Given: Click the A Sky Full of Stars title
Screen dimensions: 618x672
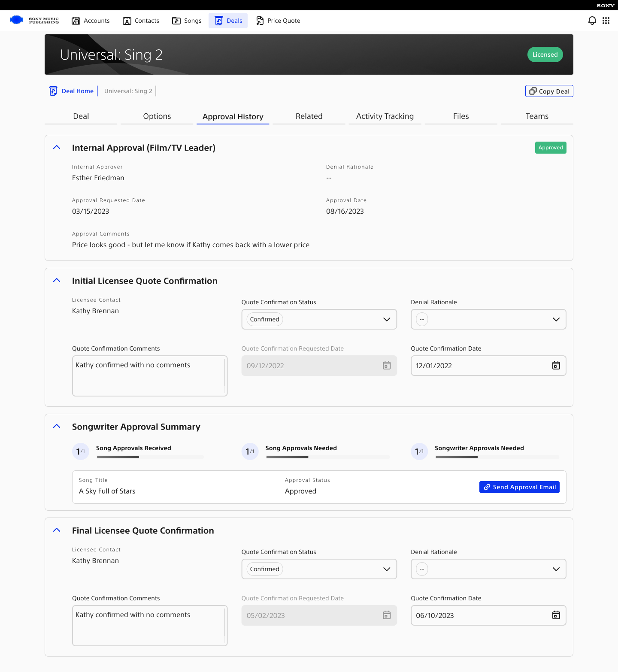Looking at the screenshot, I should click(107, 491).
